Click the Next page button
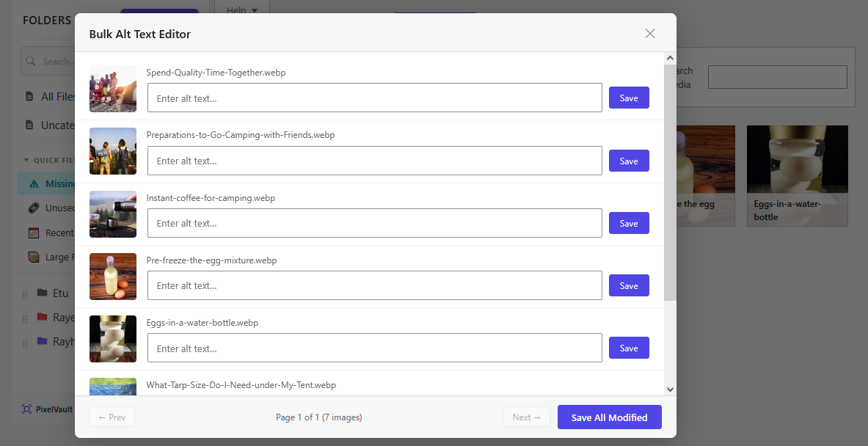The height and width of the screenshot is (446, 868). [526, 417]
